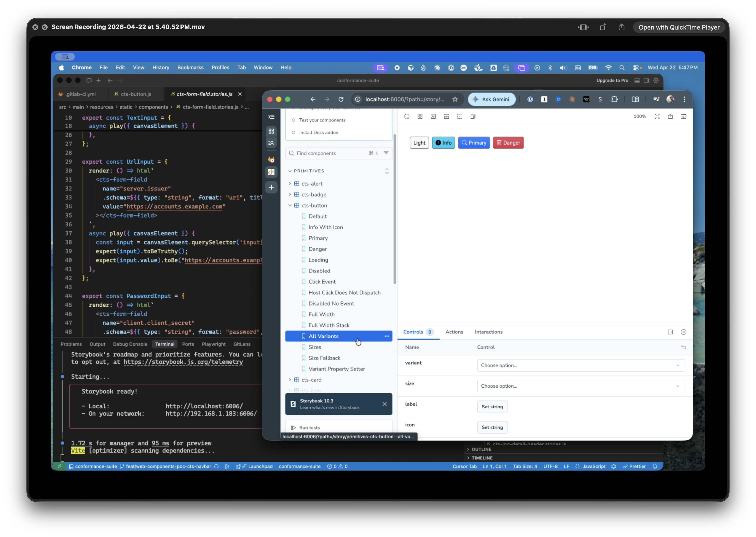Click the expand-all arrows beside PRIMITIVES
Screen dimensions: 756x537
pyautogui.click(x=387, y=171)
